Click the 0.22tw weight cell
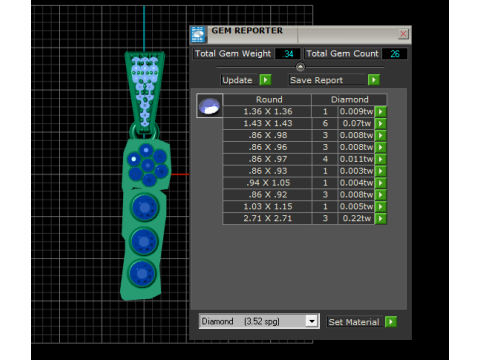Image resolution: width=480 pixels, height=360 pixels. (x=356, y=219)
